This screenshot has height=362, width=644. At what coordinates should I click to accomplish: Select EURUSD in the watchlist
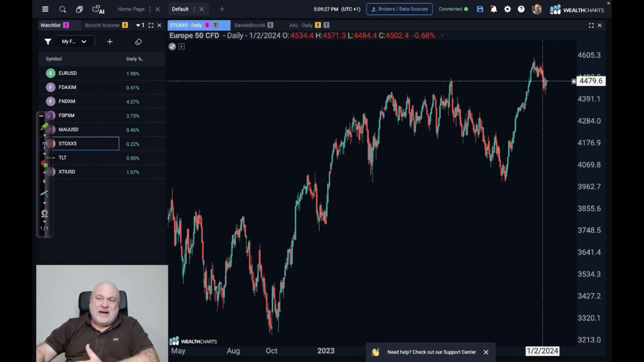(102, 73)
